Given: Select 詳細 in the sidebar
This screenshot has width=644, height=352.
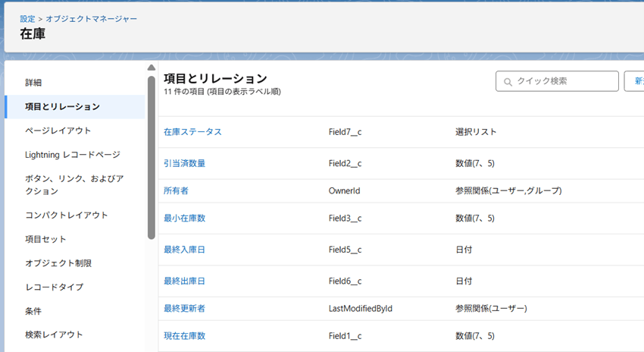Looking at the screenshot, I should click(x=33, y=82).
